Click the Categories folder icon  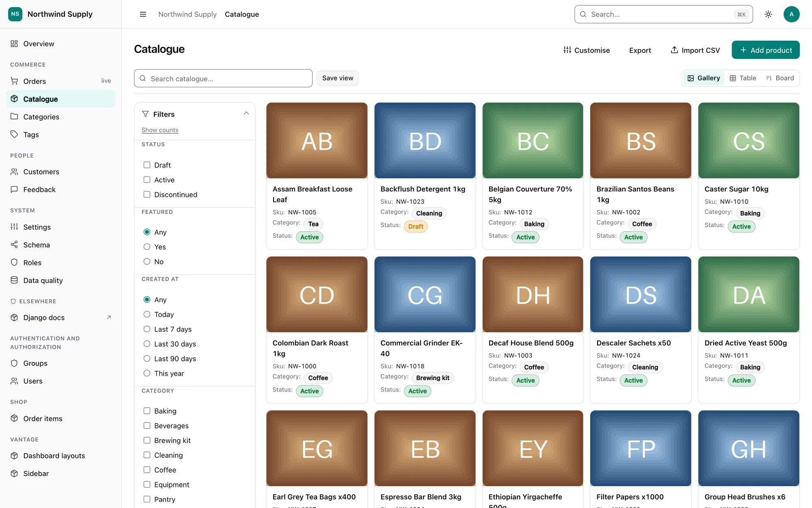14,117
